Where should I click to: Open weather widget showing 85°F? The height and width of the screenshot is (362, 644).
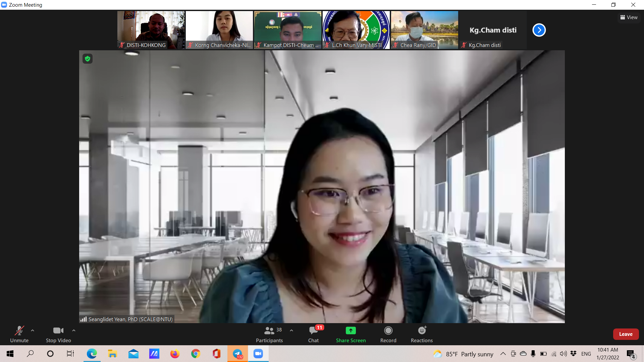point(463,354)
